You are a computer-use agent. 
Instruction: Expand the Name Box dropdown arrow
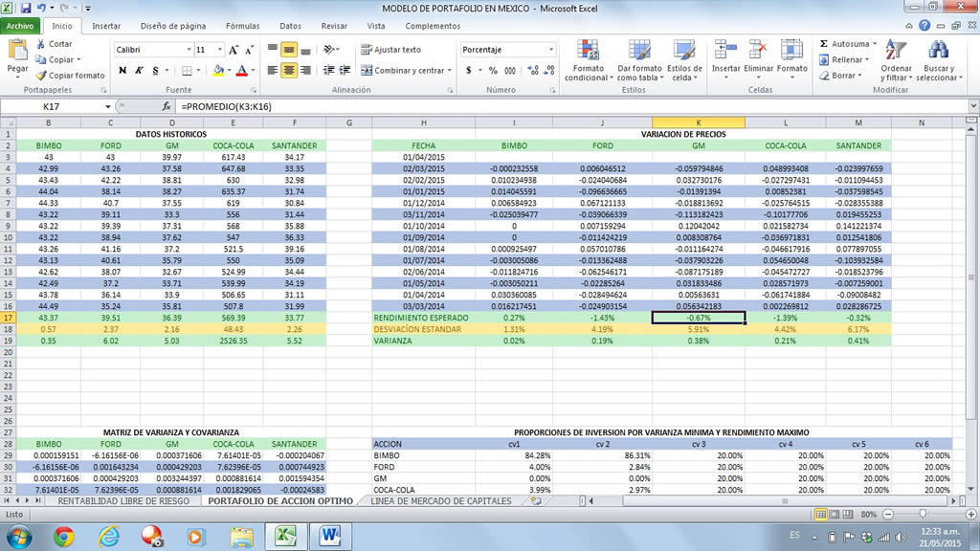tap(107, 107)
